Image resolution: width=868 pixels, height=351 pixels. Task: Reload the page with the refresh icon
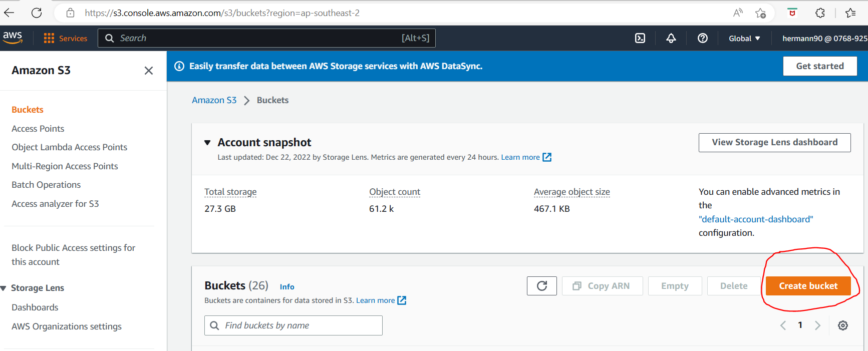click(x=37, y=13)
